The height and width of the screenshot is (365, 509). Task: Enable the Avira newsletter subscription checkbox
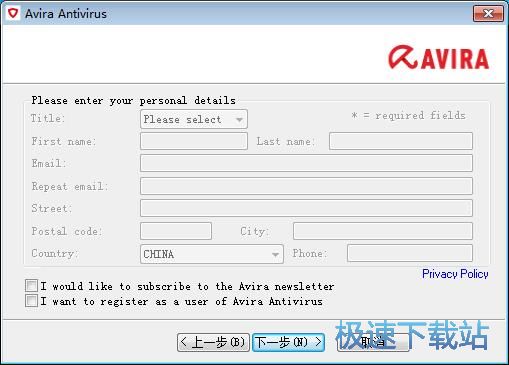(x=31, y=286)
